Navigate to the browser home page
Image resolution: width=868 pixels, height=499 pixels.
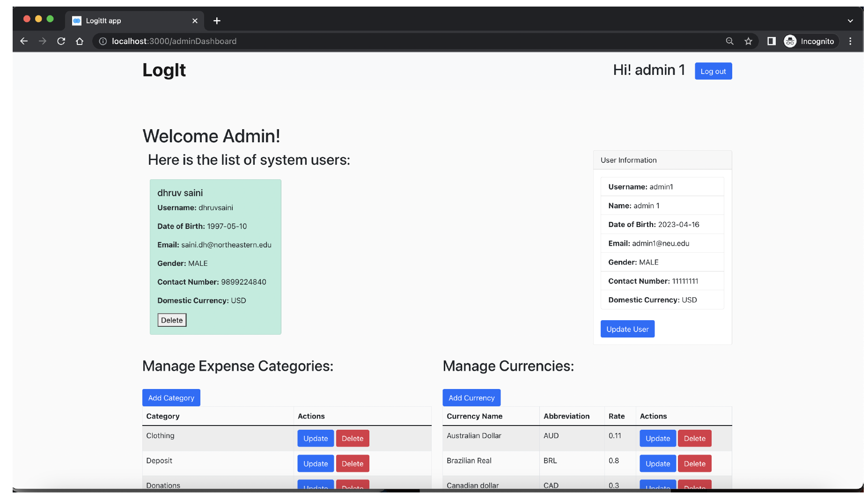pyautogui.click(x=80, y=41)
